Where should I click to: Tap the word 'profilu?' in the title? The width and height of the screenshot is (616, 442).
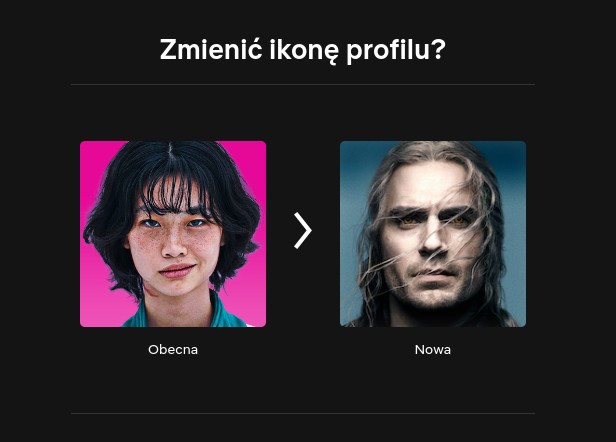(x=396, y=51)
